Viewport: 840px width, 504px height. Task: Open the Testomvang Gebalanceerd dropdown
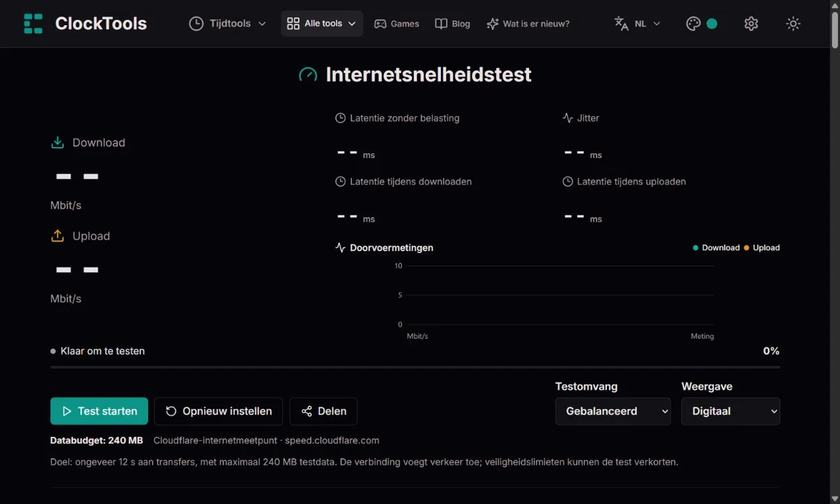coord(613,411)
